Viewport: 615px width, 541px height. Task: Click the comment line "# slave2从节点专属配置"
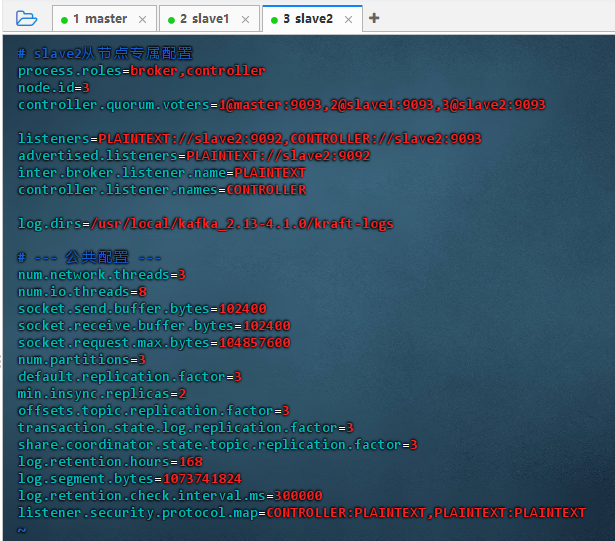[x=105, y=53]
